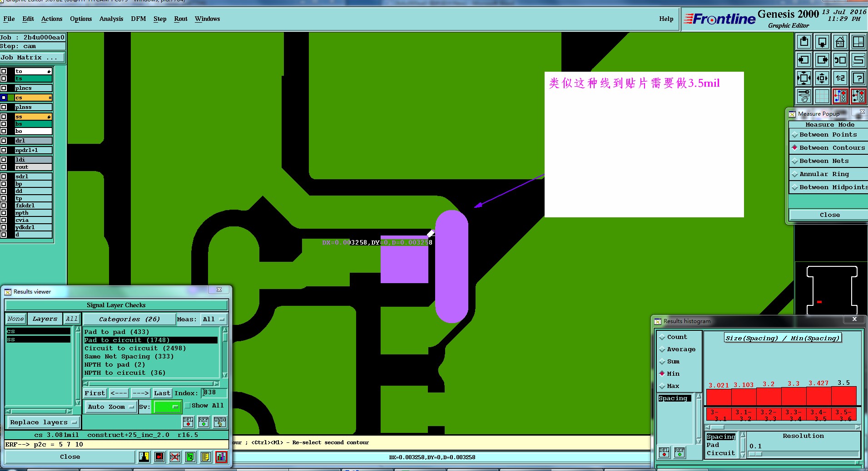Toggle the drl layer checkbox
868x471 pixels.
tap(4, 141)
